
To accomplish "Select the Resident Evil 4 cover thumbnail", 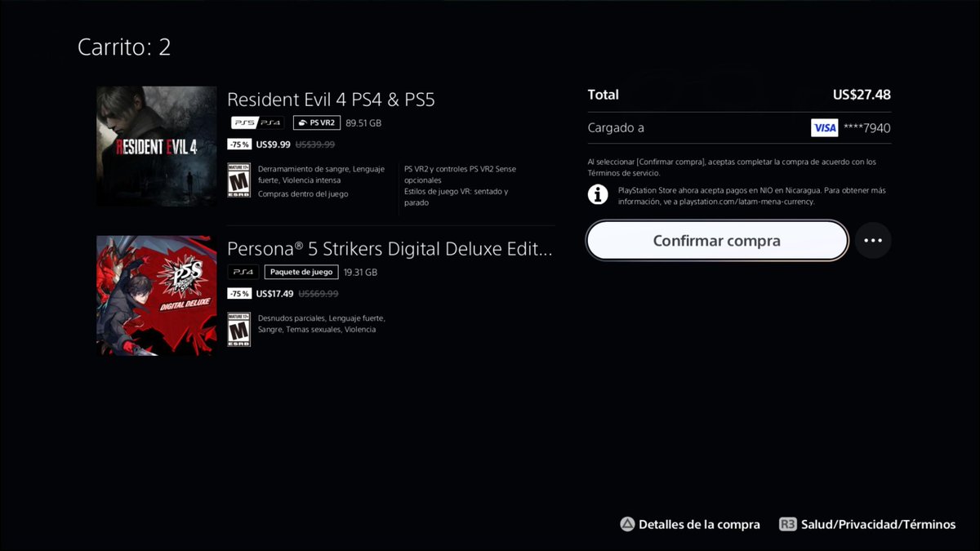I will point(157,146).
